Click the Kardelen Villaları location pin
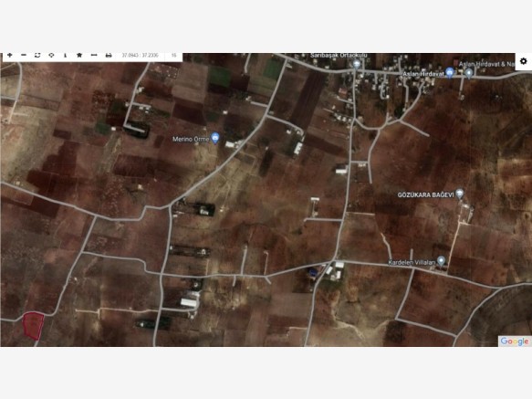 pos(441,261)
